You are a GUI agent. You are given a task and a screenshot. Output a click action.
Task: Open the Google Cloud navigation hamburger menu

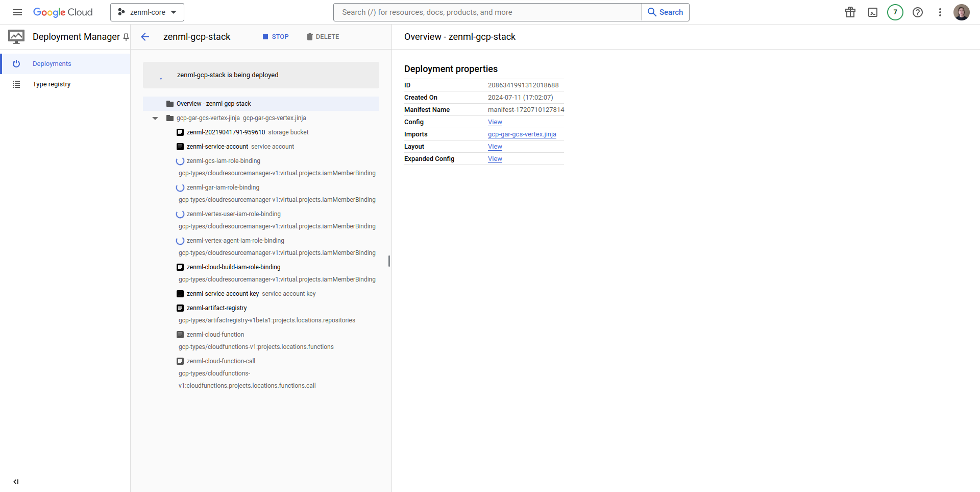click(x=17, y=12)
